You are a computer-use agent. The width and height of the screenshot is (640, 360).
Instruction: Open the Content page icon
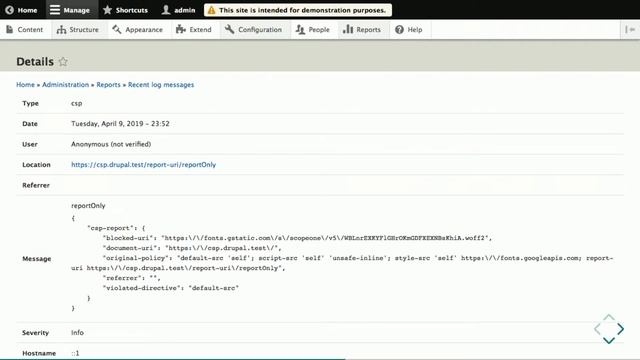(x=10, y=29)
